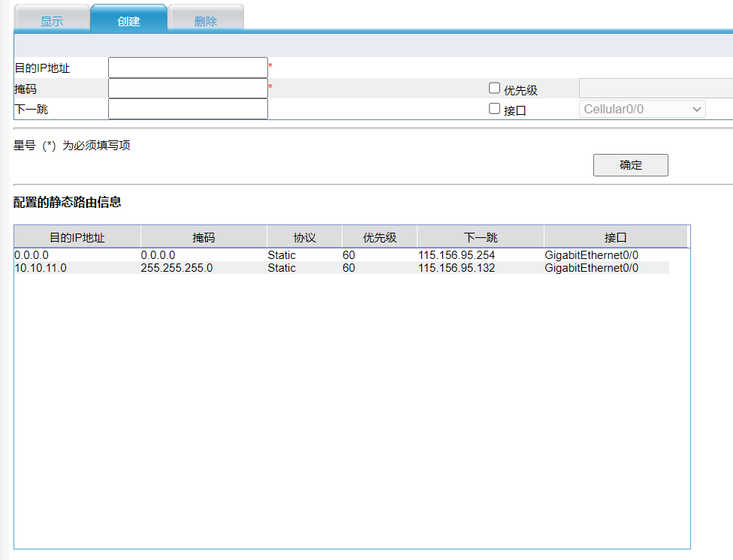Click priority 60 in the default route row

(348, 255)
